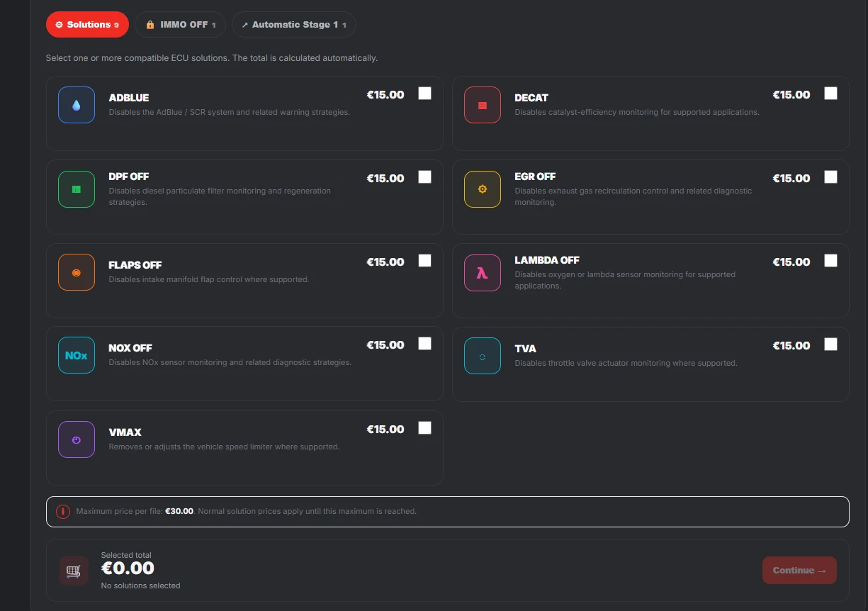Select the VMAX checkbox
Viewport: 868px width, 611px height.
(424, 428)
